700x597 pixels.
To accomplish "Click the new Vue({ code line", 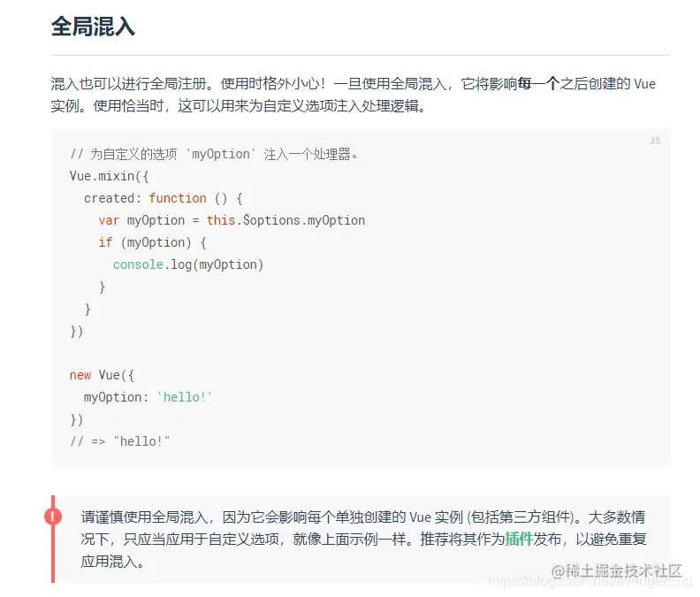I will pyautogui.click(x=102, y=375).
